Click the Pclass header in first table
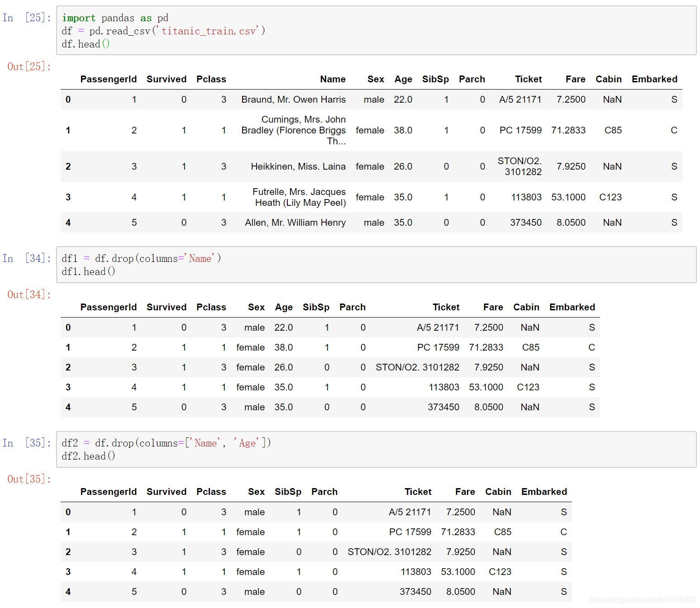 (211, 79)
